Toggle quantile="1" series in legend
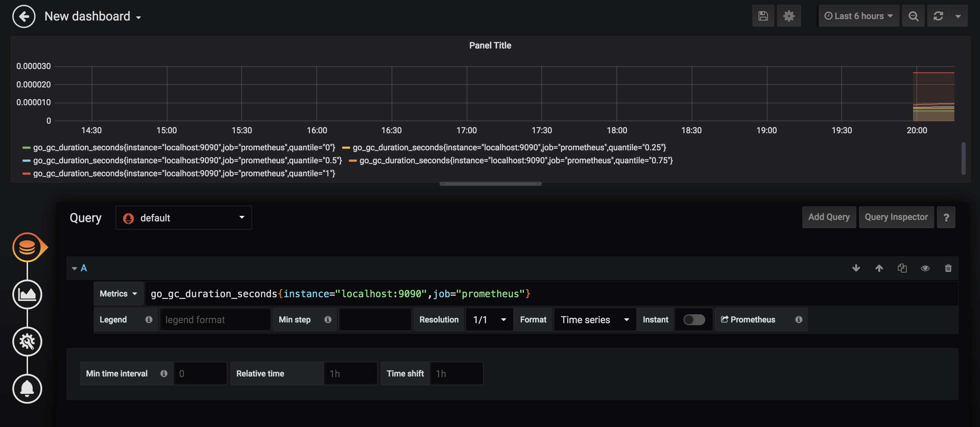 [184, 174]
